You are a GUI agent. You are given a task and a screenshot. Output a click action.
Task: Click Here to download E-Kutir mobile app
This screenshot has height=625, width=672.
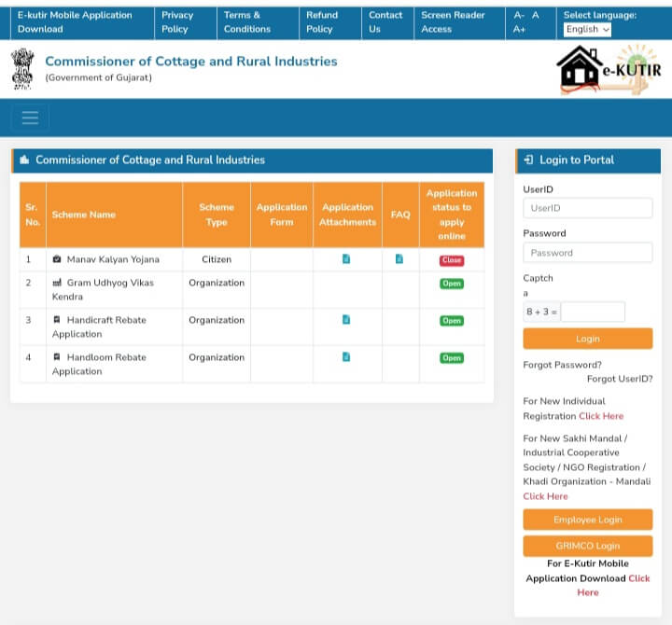tap(613, 586)
